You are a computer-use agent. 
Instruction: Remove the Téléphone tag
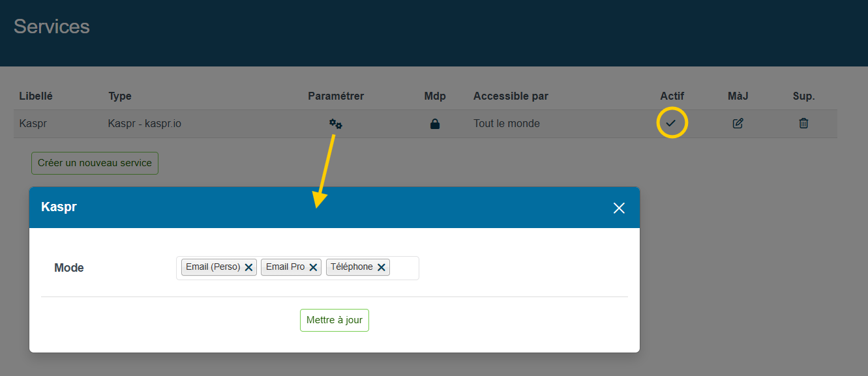[x=382, y=267]
